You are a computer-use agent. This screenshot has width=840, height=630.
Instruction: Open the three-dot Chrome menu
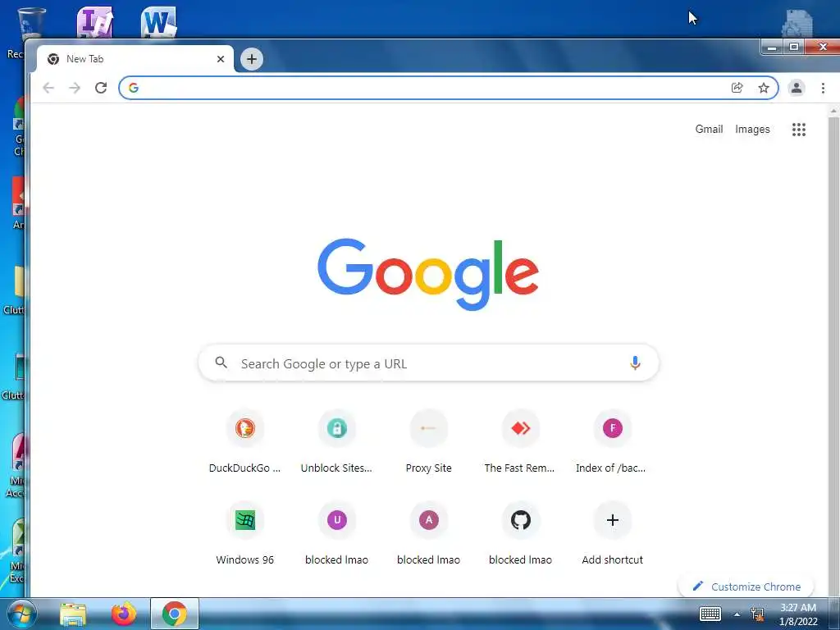tap(823, 88)
